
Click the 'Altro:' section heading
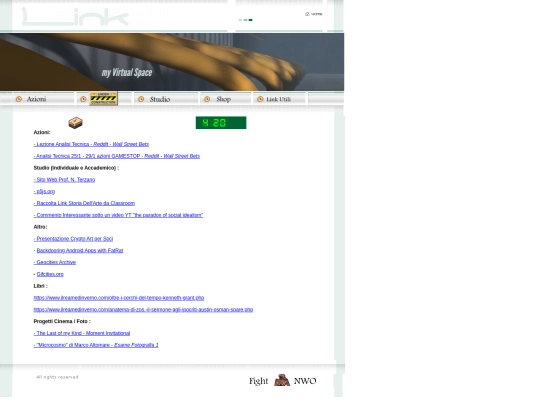pyautogui.click(x=40, y=227)
